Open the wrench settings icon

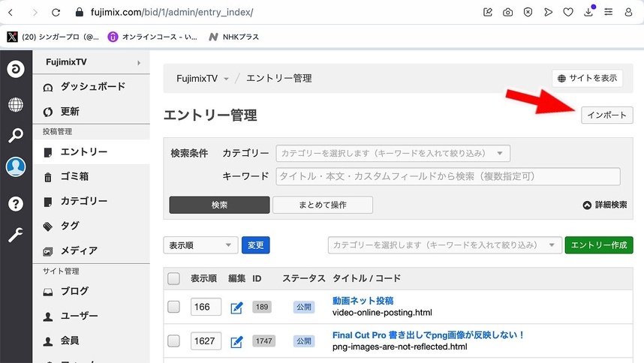16,235
